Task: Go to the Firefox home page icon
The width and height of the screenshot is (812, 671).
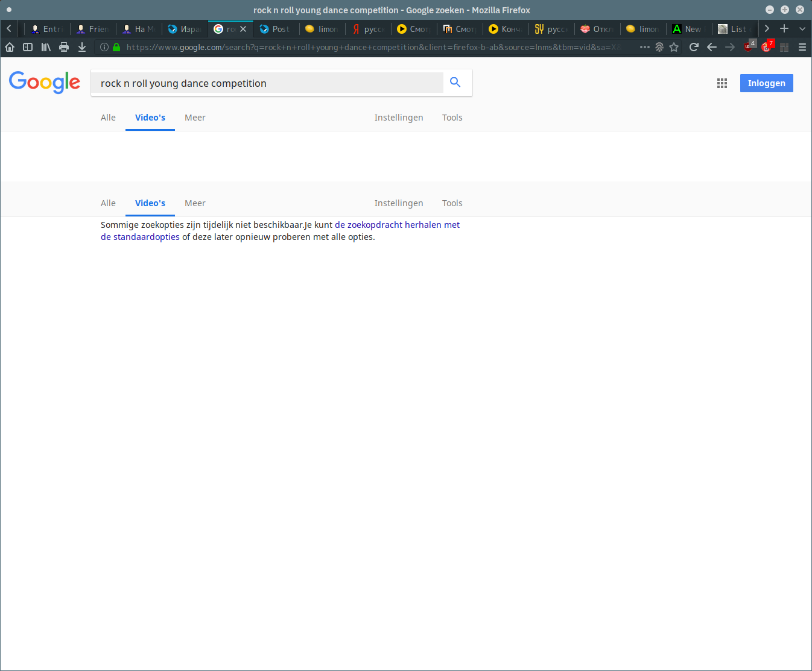Action: 10,47
